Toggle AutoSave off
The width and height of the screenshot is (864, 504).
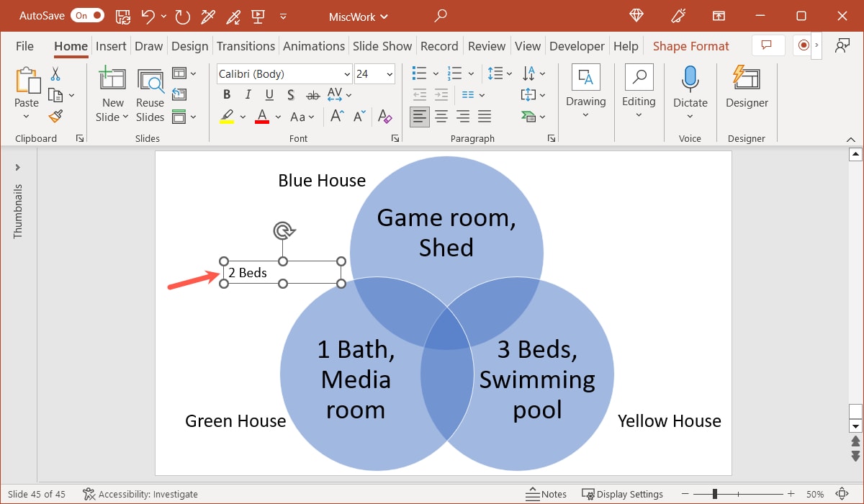pyautogui.click(x=86, y=15)
